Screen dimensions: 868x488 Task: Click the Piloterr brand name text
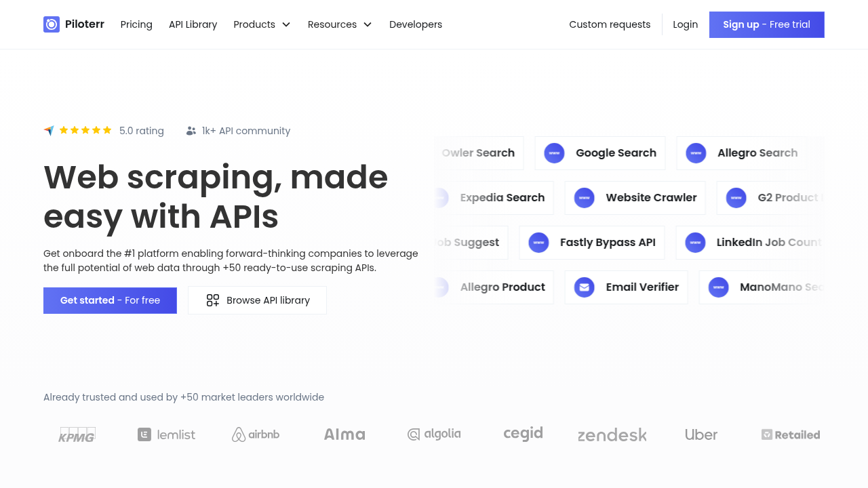pyautogui.click(x=85, y=24)
